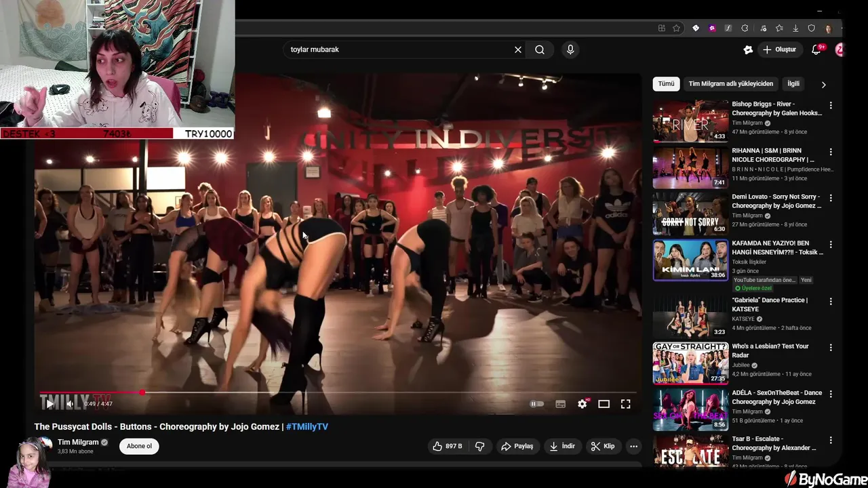
Task: Open YouTube account avatar menu
Action: click(x=840, y=49)
